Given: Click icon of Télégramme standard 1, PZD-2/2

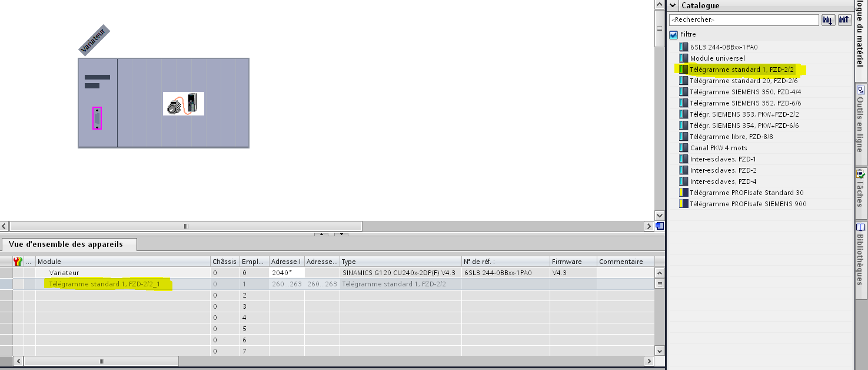Looking at the screenshot, I should pyautogui.click(x=683, y=70).
